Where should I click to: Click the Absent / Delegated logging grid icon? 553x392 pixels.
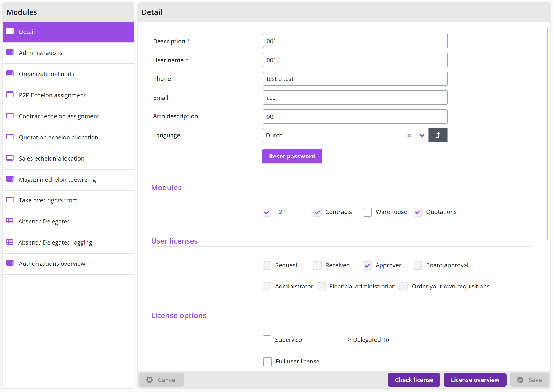coord(10,242)
